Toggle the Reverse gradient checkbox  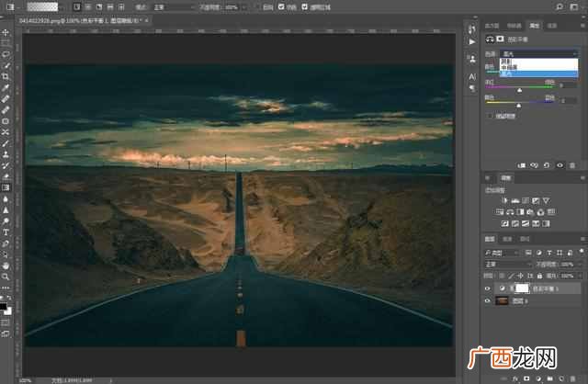257,6
